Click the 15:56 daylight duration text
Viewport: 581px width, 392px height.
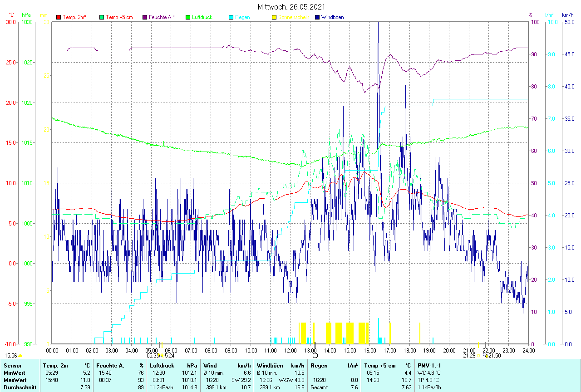pos(11,356)
